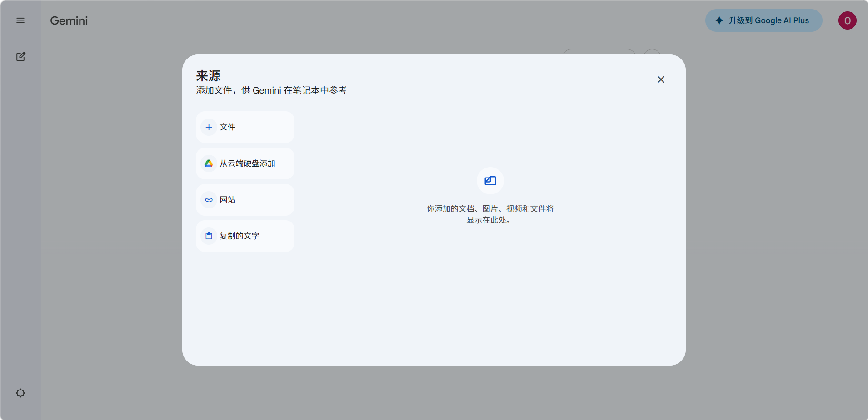Close the 来源 dialog

(661, 79)
